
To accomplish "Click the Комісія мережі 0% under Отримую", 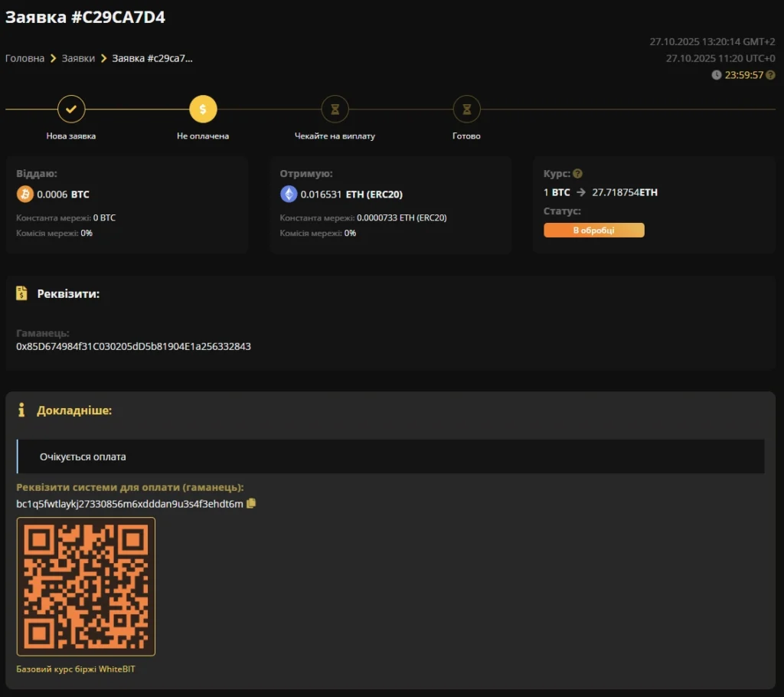I will (x=318, y=233).
